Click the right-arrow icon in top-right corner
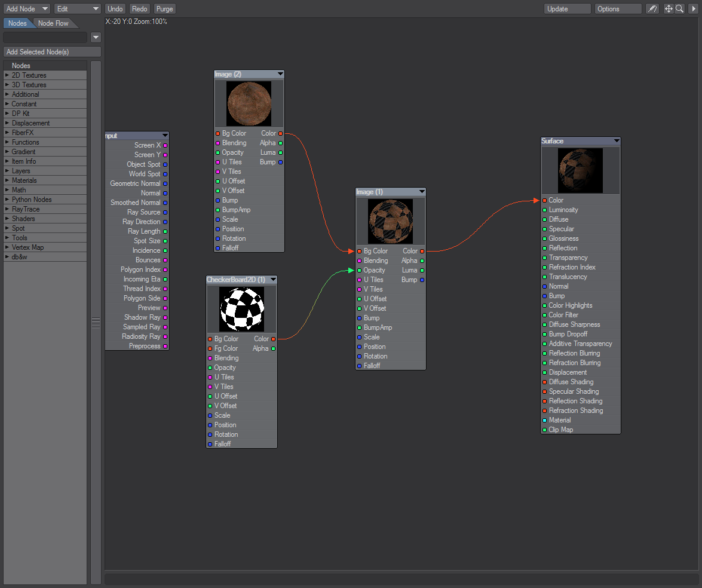The height and width of the screenshot is (588, 702). click(x=694, y=9)
